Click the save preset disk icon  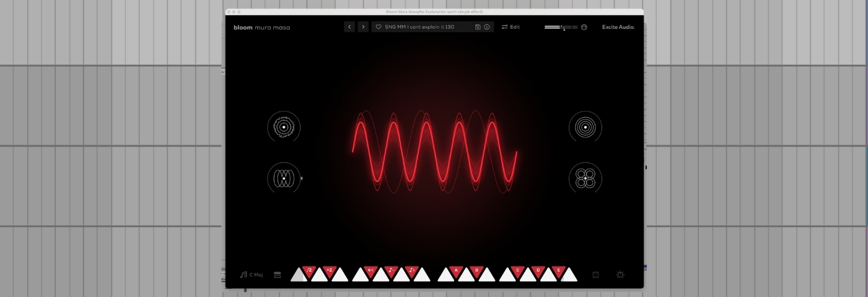coord(478,27)
